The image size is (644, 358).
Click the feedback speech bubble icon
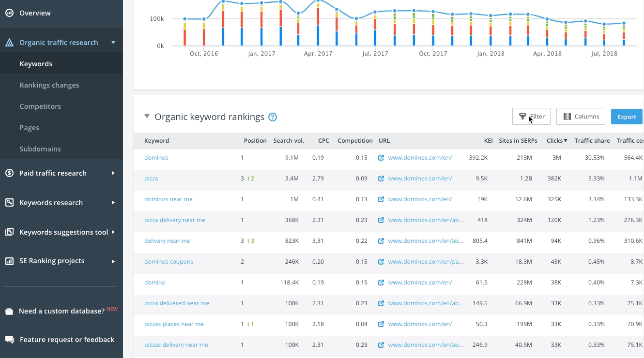tap(9, 340)
